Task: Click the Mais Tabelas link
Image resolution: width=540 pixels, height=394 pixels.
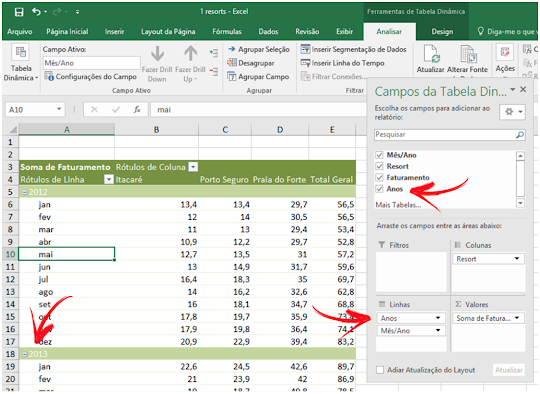Action: pyautogui.click(x=398, y=205)
